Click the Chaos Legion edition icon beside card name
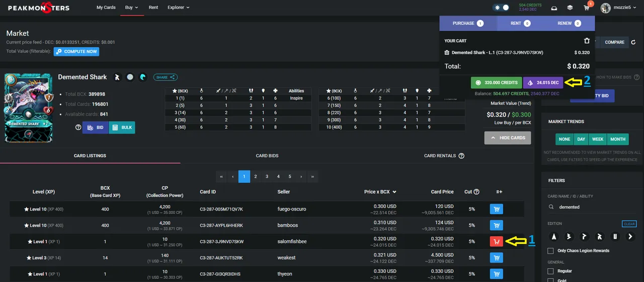Viewport: 644px width, 282px height. [x=118, y=77]
